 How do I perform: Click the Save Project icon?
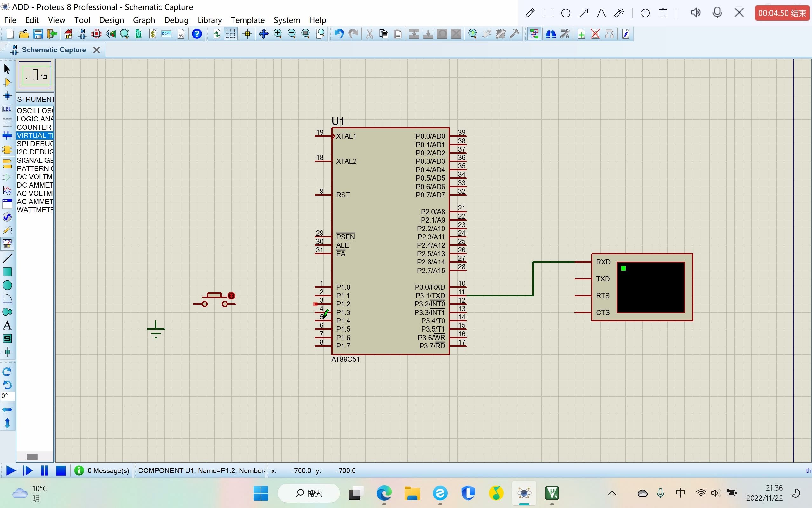38,34
